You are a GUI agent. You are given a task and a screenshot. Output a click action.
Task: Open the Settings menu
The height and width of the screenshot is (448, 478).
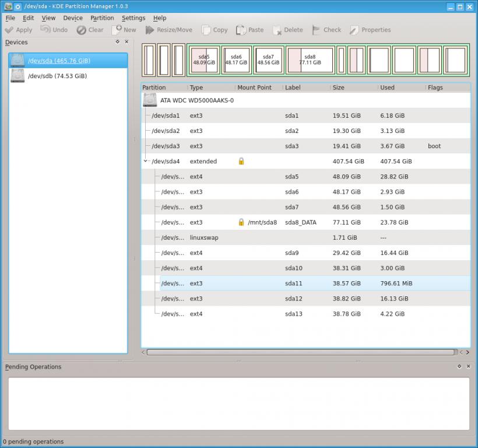tap(133, 18)
